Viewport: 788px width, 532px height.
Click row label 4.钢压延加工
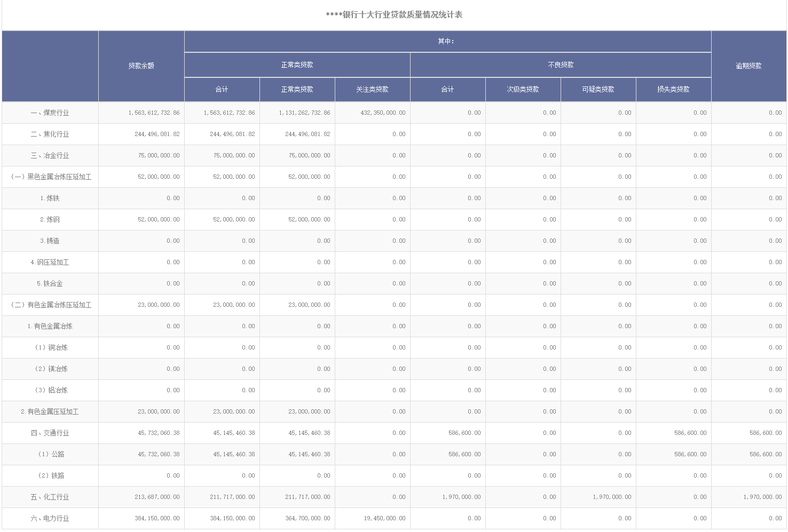[x=50, y=262]
